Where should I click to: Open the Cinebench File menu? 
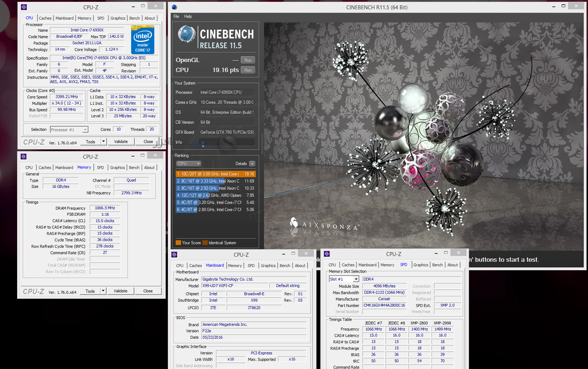tap(176, 16)
